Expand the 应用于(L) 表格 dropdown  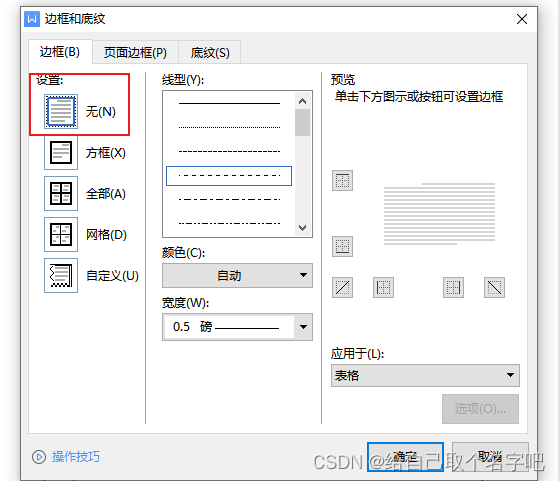pos(425,375)
